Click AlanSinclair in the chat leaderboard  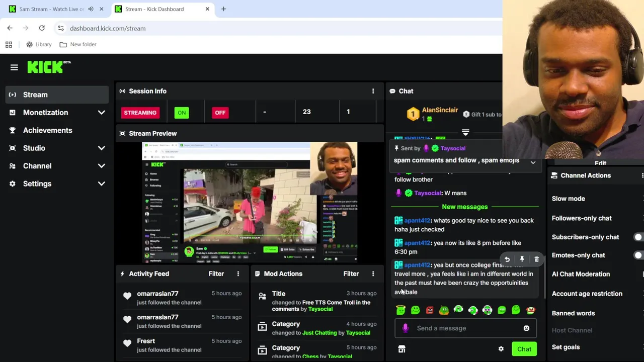coord(440,110)
